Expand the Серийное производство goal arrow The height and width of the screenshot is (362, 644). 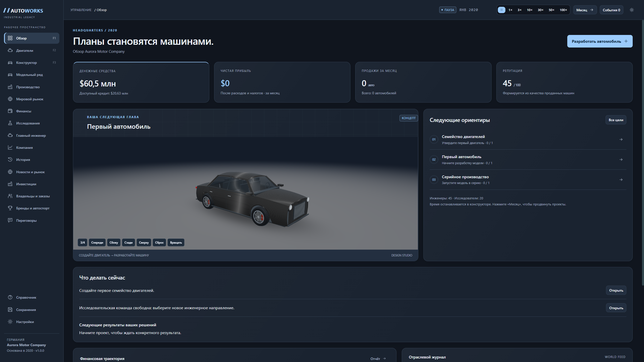[x=621, y=180]
